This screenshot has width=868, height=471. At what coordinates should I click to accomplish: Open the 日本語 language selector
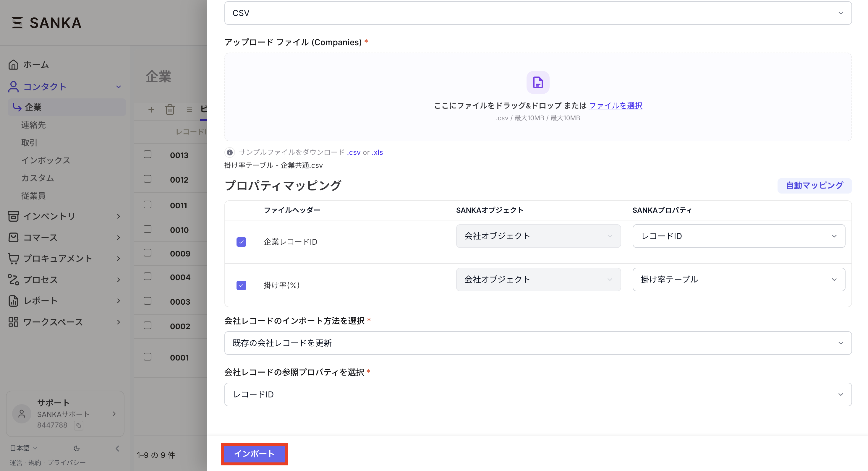(23, 448)
